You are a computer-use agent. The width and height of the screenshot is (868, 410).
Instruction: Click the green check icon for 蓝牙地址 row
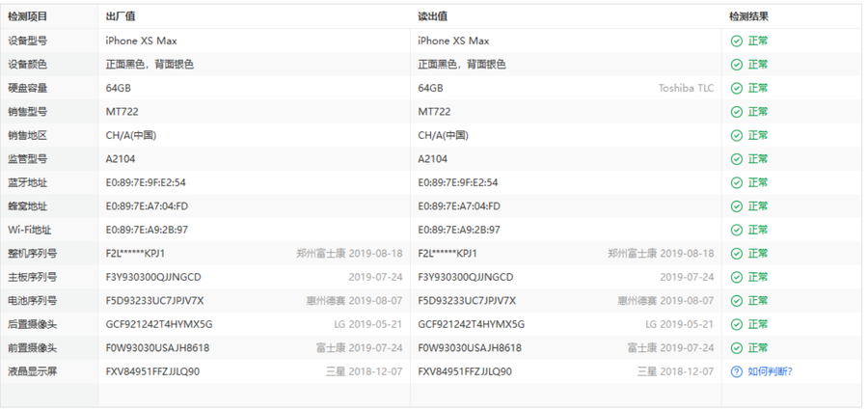736,182
